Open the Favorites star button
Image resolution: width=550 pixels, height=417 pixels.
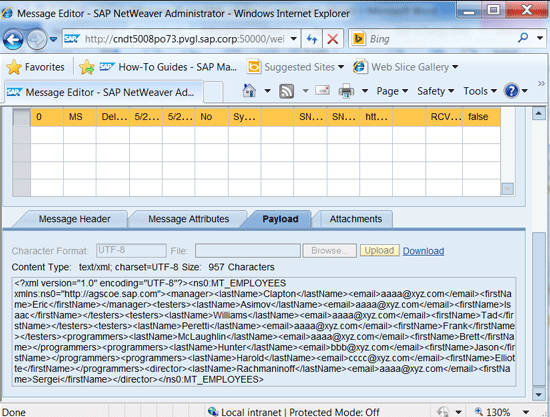pyautogui.click(x=35, y=67)
